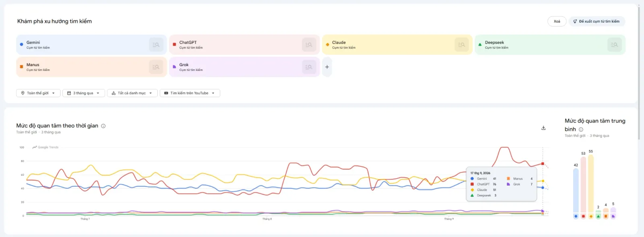Open the Tất cả danh mục category dropdown
644x237 pixels.
[132, 93]
